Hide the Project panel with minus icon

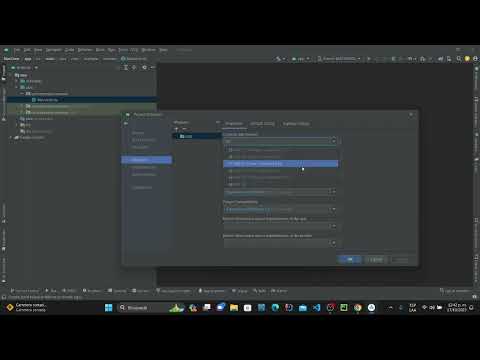click(x=152, y=68)
